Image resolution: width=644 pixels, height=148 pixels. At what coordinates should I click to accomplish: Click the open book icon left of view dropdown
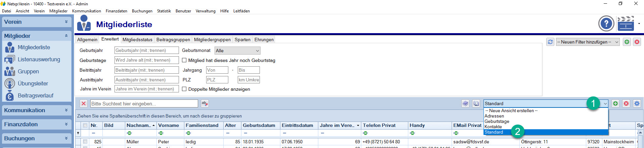click(x=476, y=103)
